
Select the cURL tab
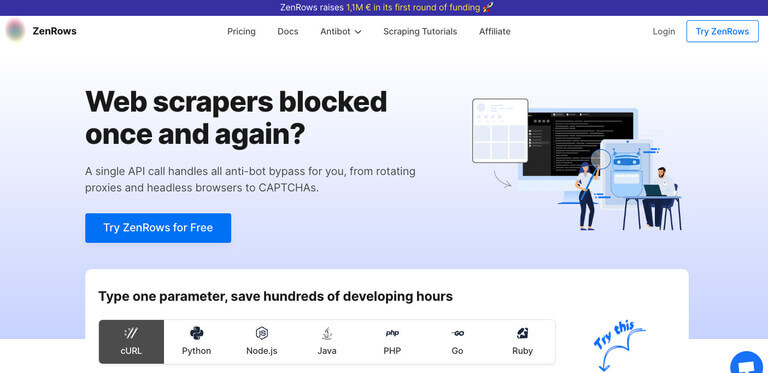pyautogui.click(x=131, y=342)
